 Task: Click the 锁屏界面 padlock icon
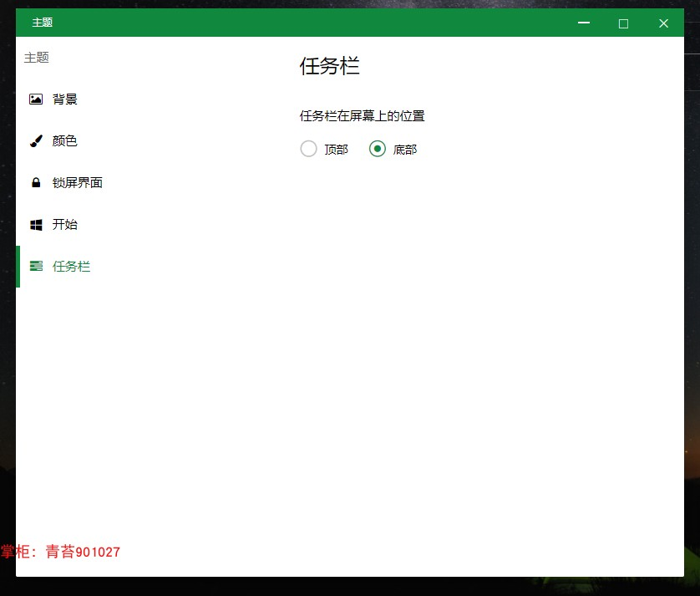[x=36, y=183]
